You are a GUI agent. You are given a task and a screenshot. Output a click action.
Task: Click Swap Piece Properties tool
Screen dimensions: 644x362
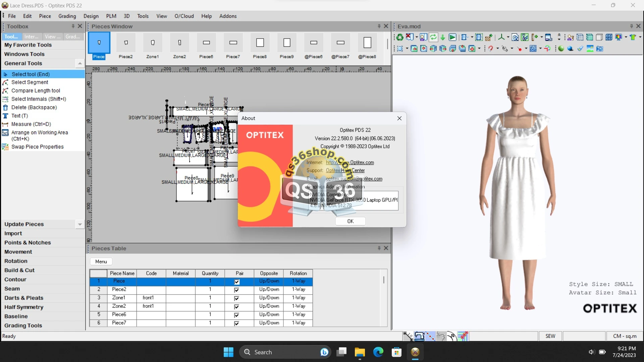coord(37,147)
